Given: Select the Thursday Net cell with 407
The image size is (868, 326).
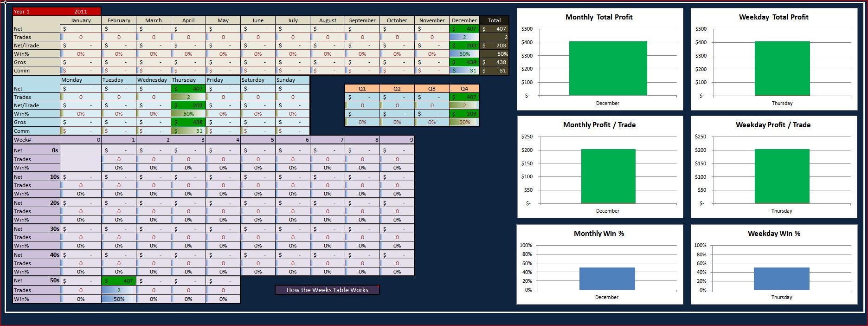Looking at the screenshot, I should (188, 89).
